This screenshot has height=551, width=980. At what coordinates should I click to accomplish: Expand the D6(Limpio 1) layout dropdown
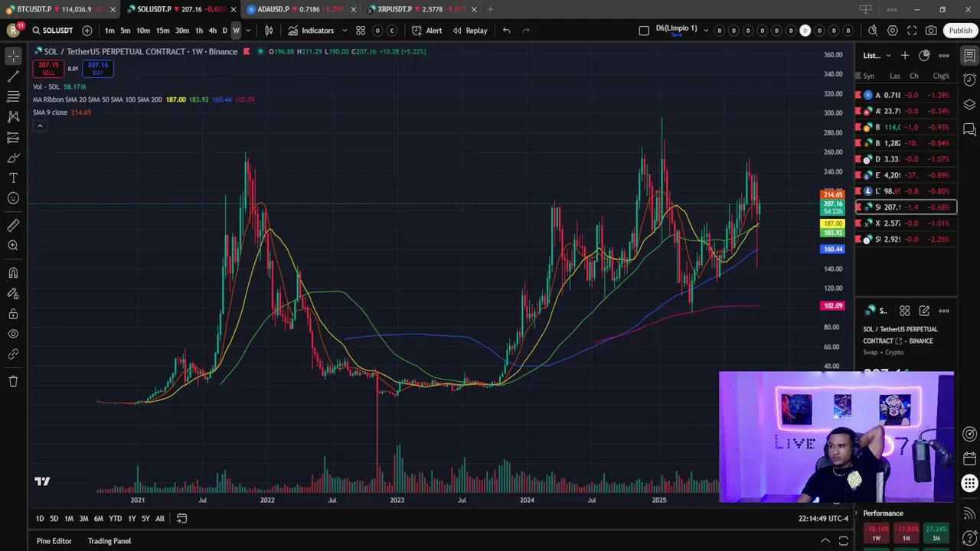704,31
